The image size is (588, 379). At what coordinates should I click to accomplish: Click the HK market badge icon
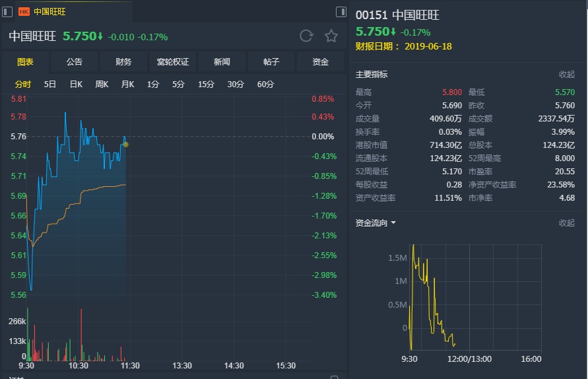tap(24, 11)
